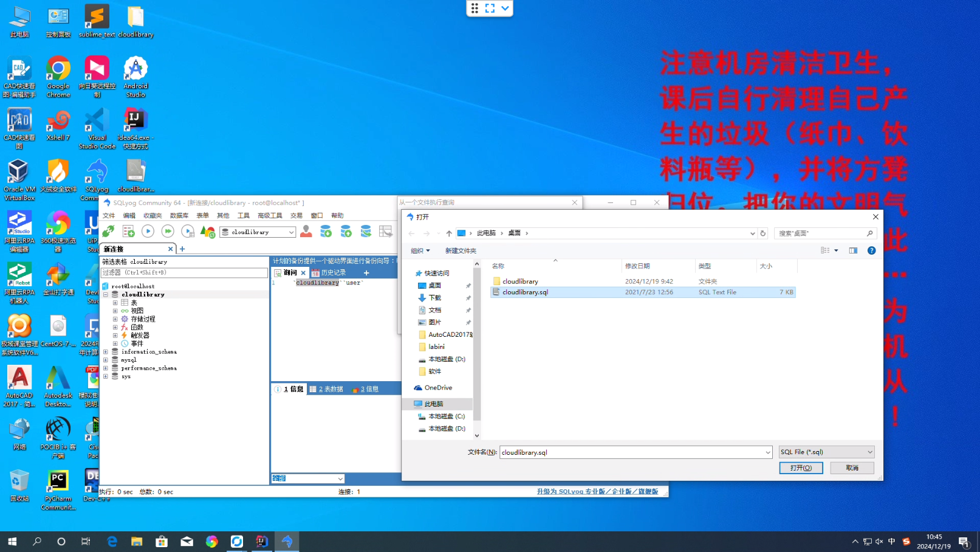Open the 工具 menu in SQLyog
Viewport: 980px width, 552px height.
[x=244, y=216]
